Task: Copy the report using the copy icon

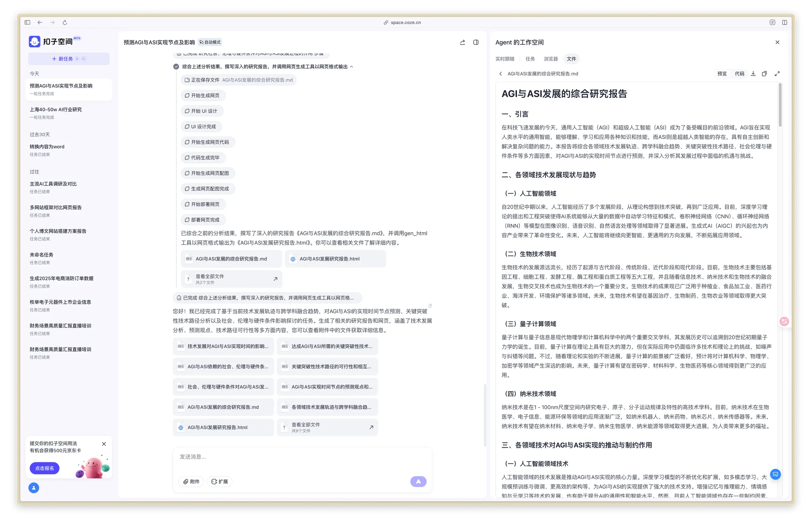Action: [765, 73]
